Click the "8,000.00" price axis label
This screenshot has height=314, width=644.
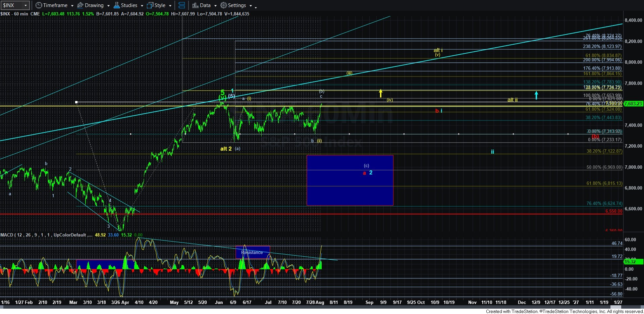[633, 62]
